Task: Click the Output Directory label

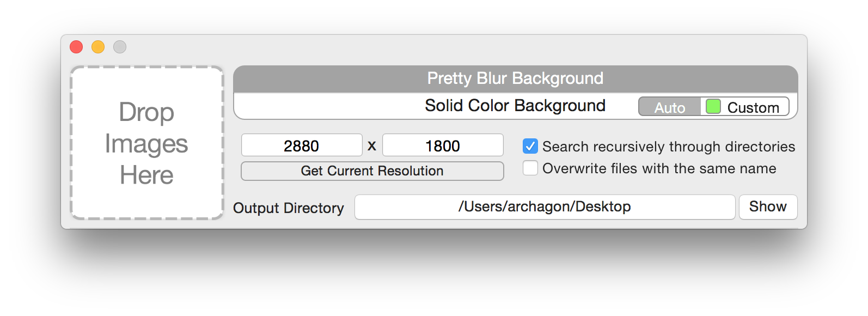Action: point(289,208)
